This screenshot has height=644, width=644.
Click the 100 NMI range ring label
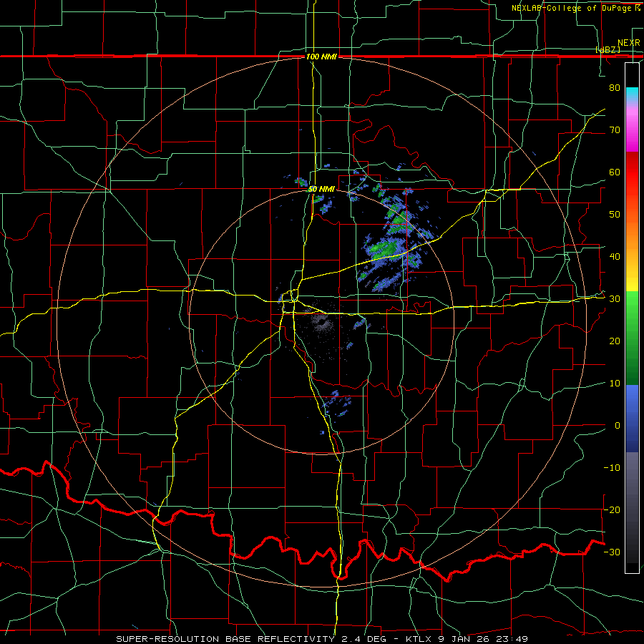click(321, 57)
